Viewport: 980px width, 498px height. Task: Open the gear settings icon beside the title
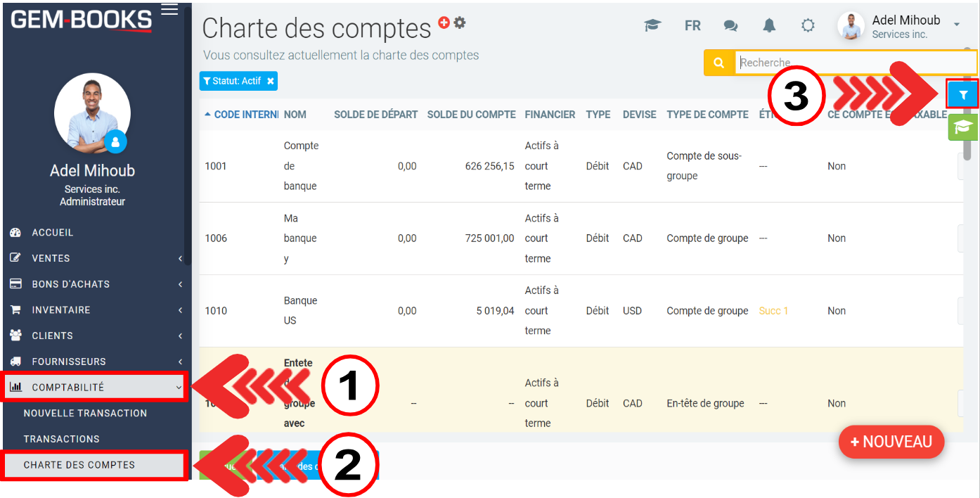pos(460,23)
